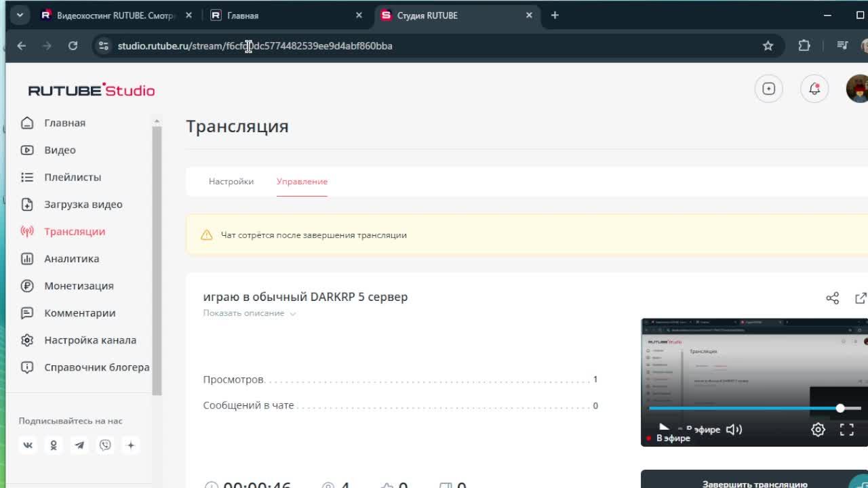Select the Трансляции broadcast icon
The image size is (868, 488).
(27, 231)
